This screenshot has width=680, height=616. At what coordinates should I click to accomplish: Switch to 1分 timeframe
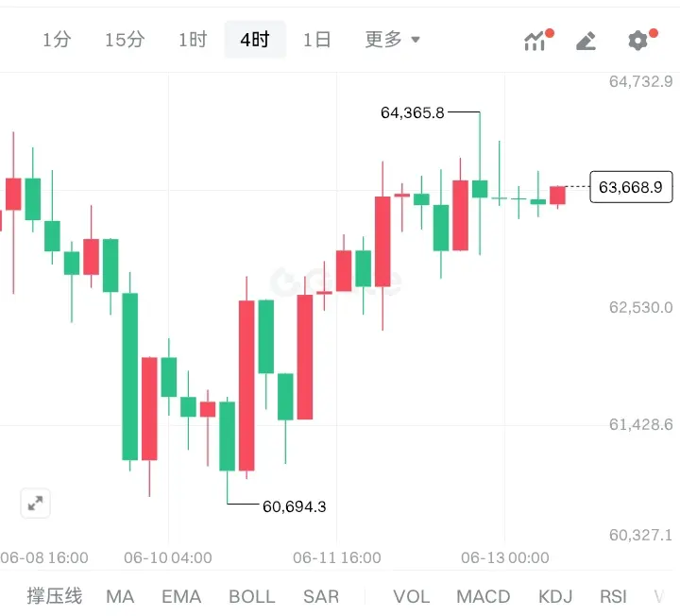[x=57, y=40]
